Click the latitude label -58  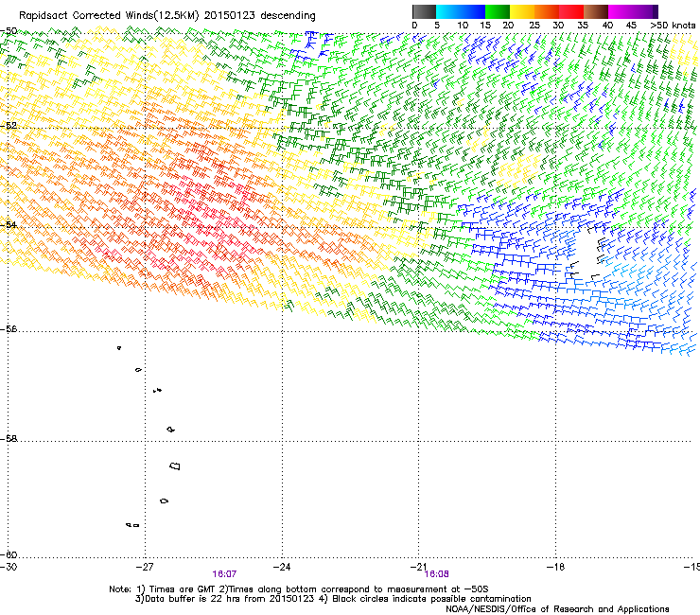click(x=9, y=439)
